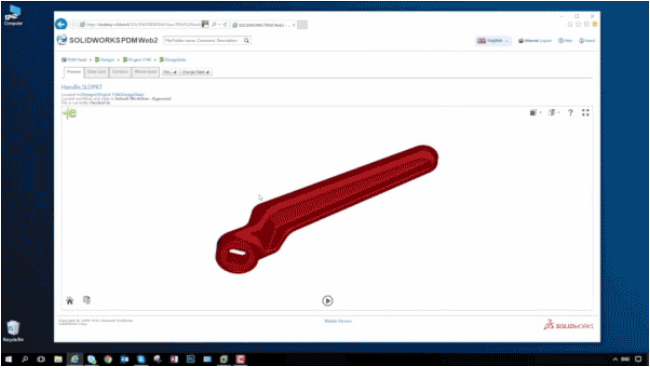Open the About link in header
650x370 pixels.
(x=587, y=41)
